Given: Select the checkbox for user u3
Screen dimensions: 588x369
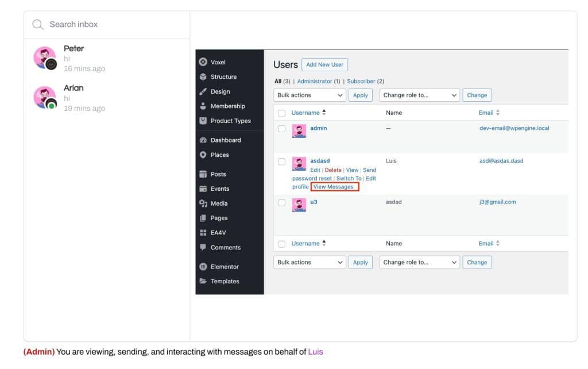Looking at the screenshot, I should (282, 202).
